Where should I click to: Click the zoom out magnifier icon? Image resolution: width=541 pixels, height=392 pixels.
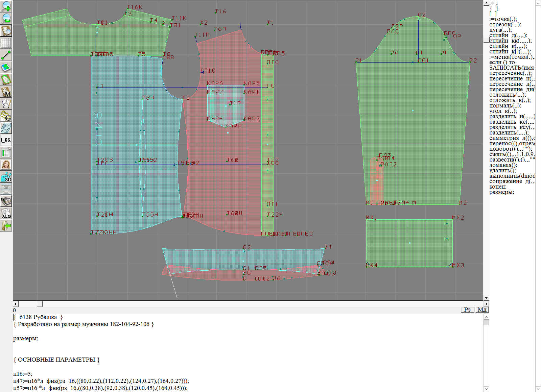tap(6, 18)
